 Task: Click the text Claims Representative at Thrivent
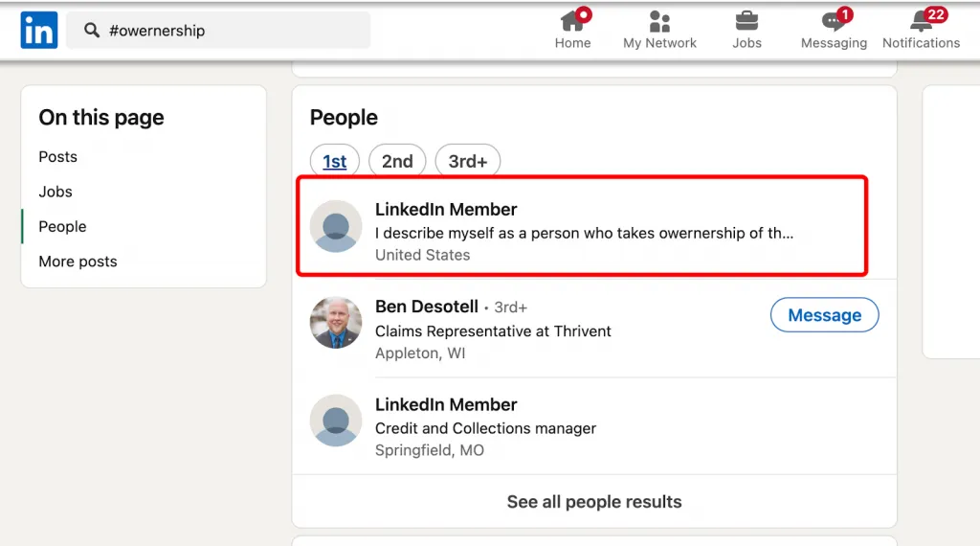pyautogui.click(x=493, y=330)
